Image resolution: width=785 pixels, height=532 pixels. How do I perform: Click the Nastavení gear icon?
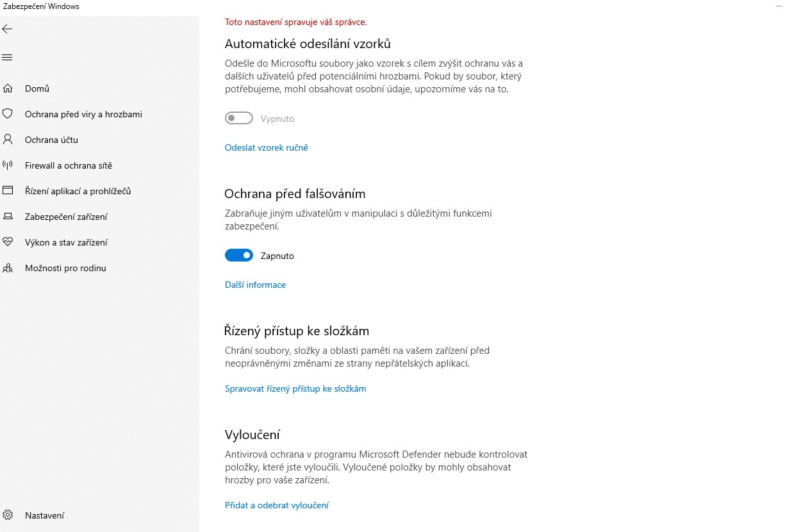click(x=8, y=515)
